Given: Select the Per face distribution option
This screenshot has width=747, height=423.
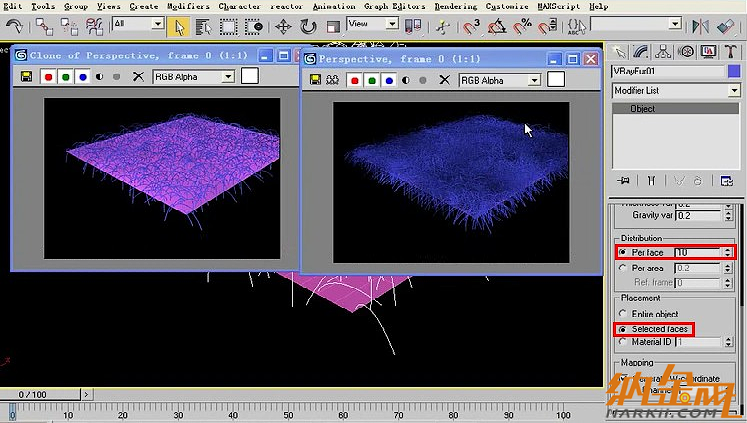Looking at the screenshot, I should pos(623,253).
